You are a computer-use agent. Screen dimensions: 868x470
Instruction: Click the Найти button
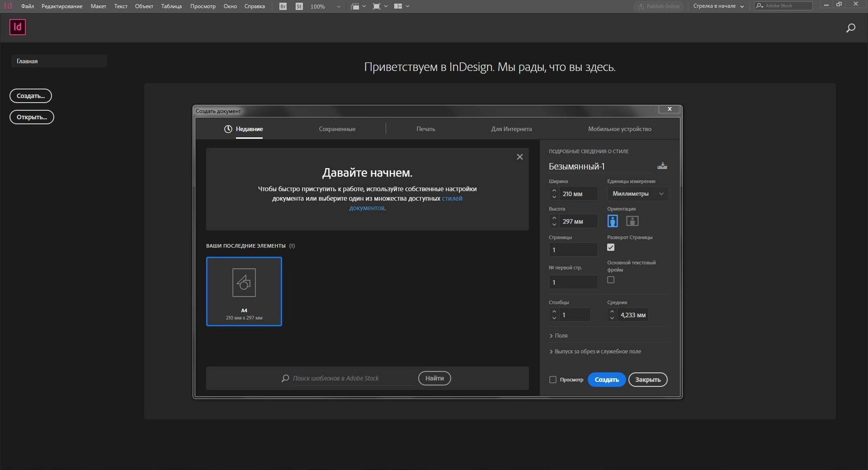pyautogui.click(x=434, y=378)
